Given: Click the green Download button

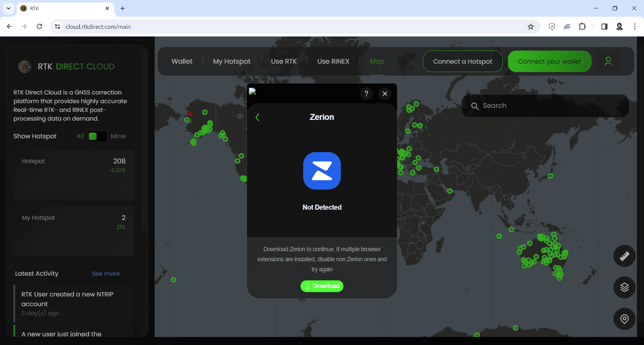Looking at the screenshot, I should (x=322, y=286).
